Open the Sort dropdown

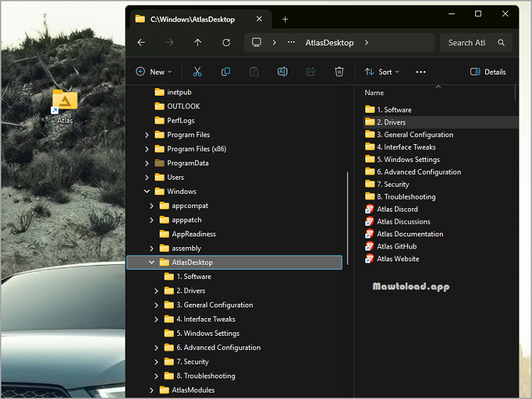pos(382,72)
